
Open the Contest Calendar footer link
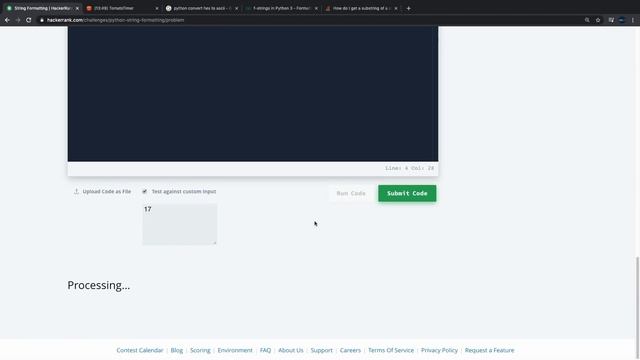[x=140, y=350]
